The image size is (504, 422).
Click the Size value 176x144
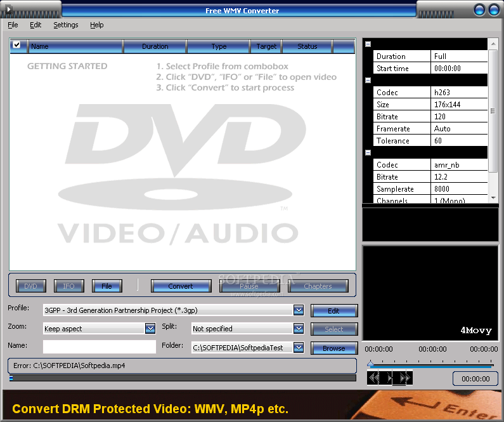tap(459, 105)
